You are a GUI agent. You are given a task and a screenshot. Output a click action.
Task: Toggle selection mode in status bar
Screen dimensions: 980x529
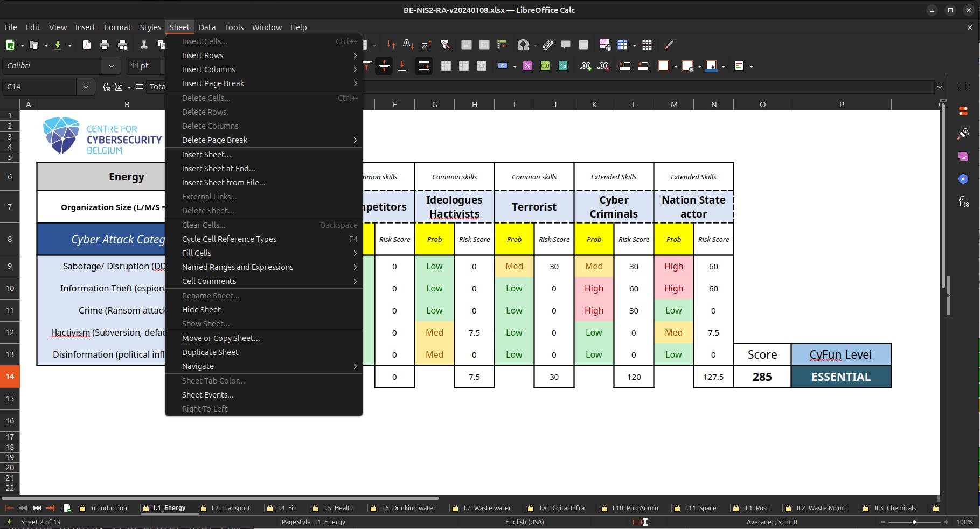pos(640,522)
